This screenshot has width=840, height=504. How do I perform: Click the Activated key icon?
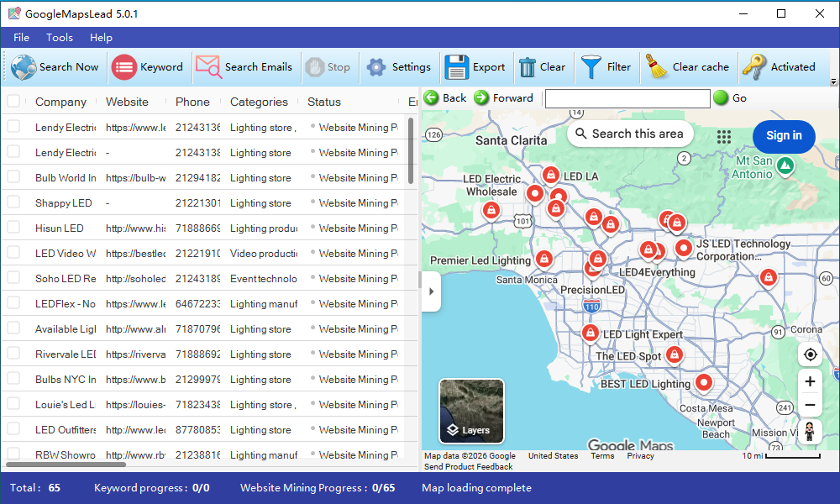754,67
